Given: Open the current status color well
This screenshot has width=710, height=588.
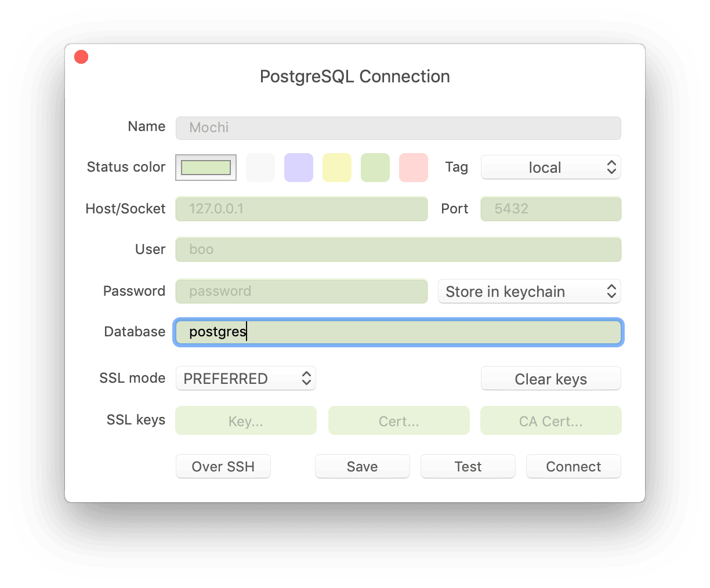Looking at the screenshot, I should [x=206, y=168].
